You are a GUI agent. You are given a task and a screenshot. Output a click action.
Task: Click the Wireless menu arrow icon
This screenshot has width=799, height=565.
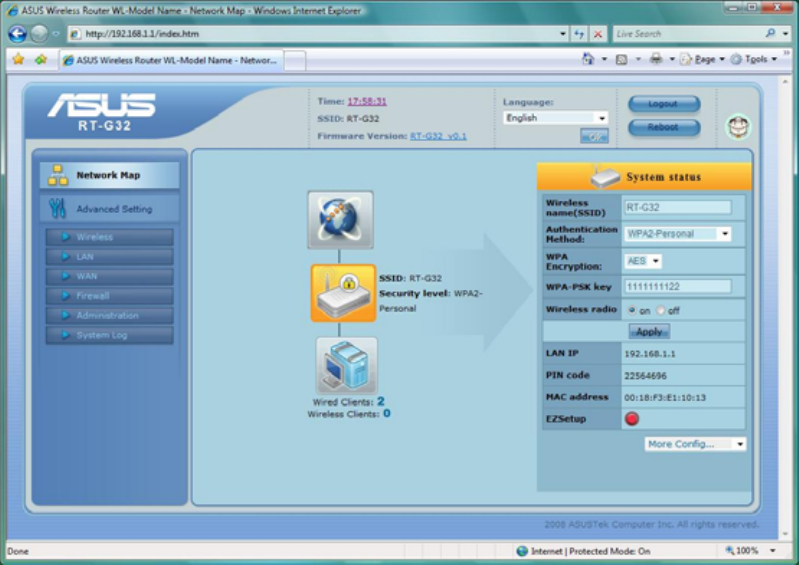[65, 236]
